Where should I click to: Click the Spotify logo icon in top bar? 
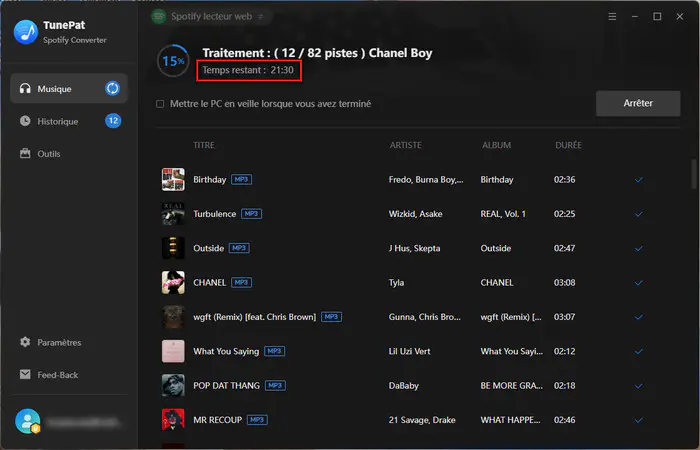[x=158, y=17]
